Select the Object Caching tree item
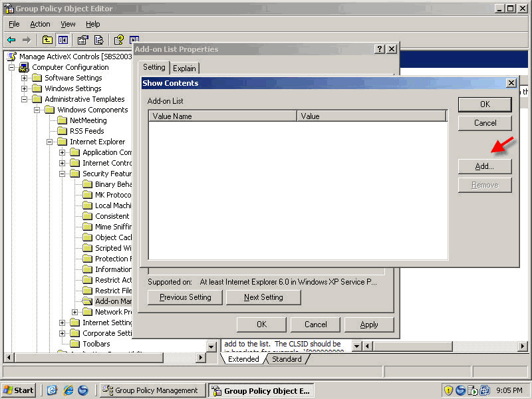 (113, 237)
